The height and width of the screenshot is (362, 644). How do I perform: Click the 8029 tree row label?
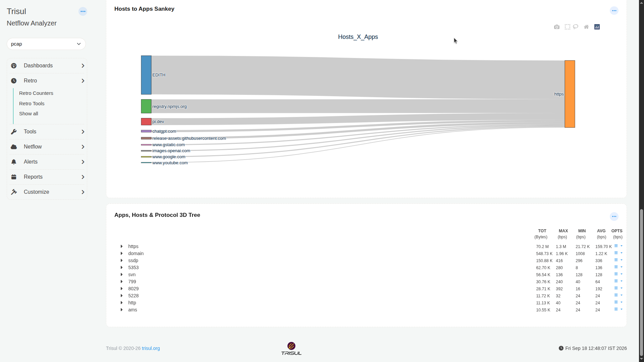(x=133, y=289)
